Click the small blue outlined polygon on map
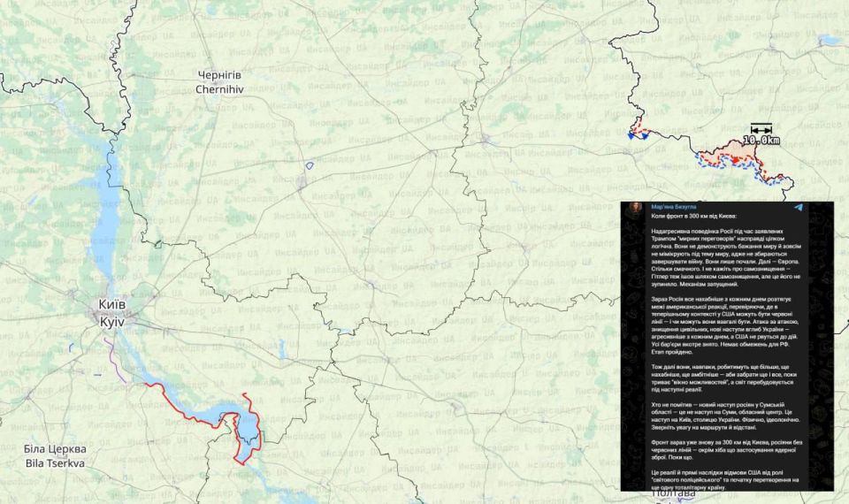The image size is (849, 504). [x=310, y=164]
